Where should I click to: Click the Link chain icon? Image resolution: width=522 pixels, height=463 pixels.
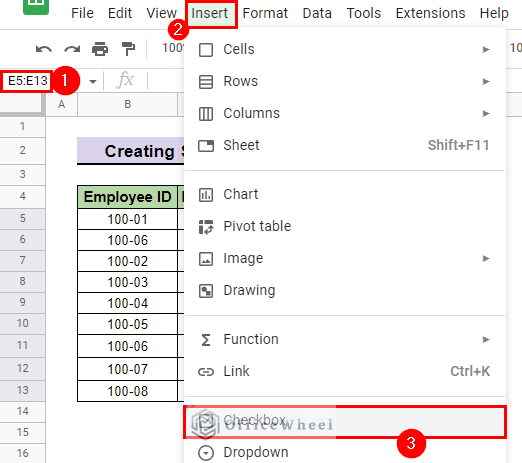[206, 372]
